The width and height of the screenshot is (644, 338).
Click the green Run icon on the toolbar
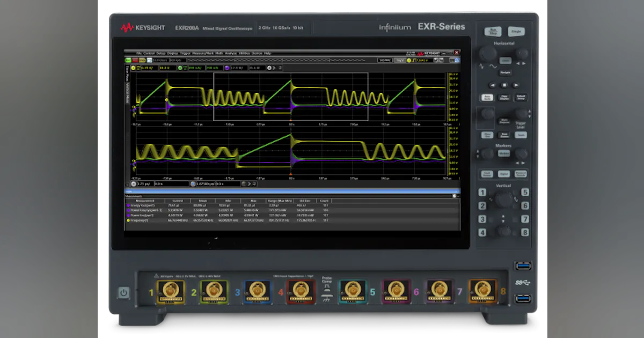point(128,60)
